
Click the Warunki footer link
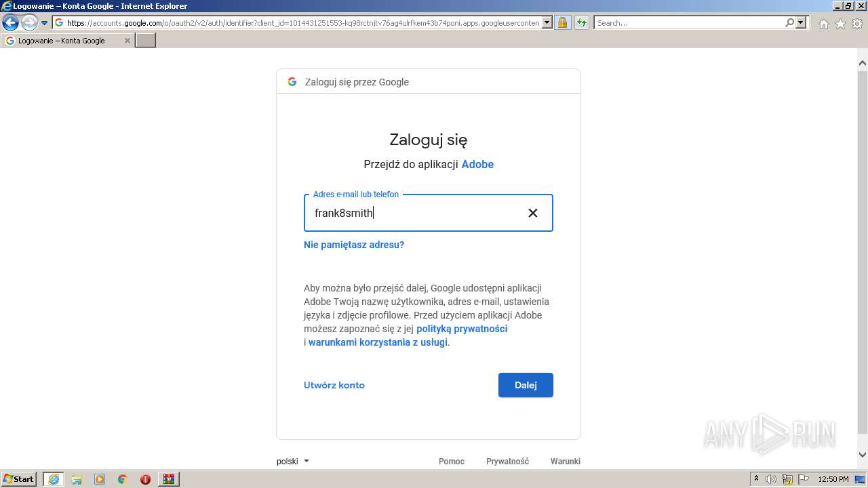point(566,461)
